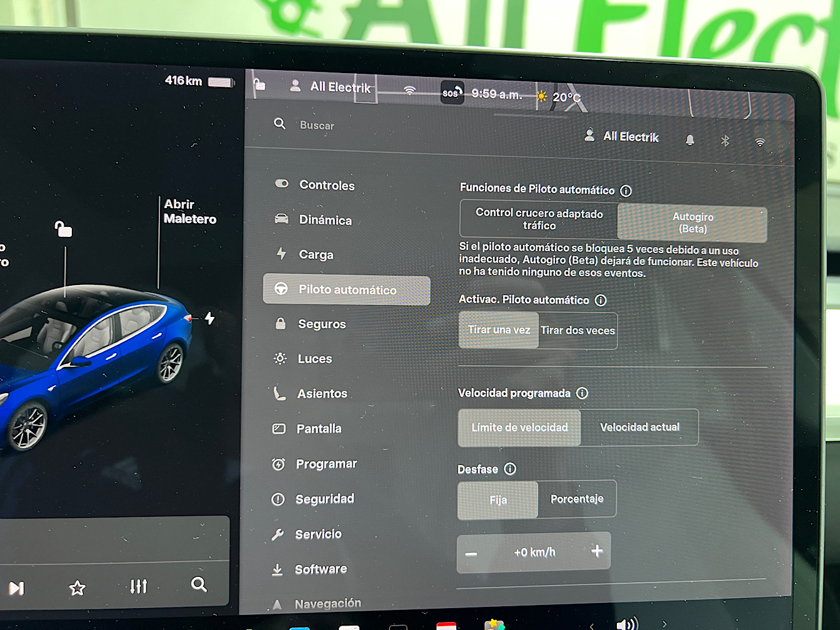The image size is (840, 630).
Task: Tap the charge port lightning icon
Action: click(x=210, y=318)
